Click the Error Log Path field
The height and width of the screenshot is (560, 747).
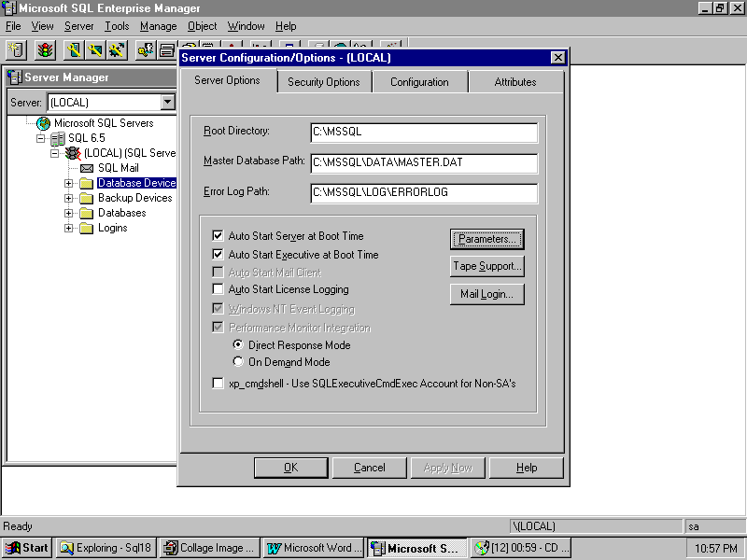click(424, 193)
